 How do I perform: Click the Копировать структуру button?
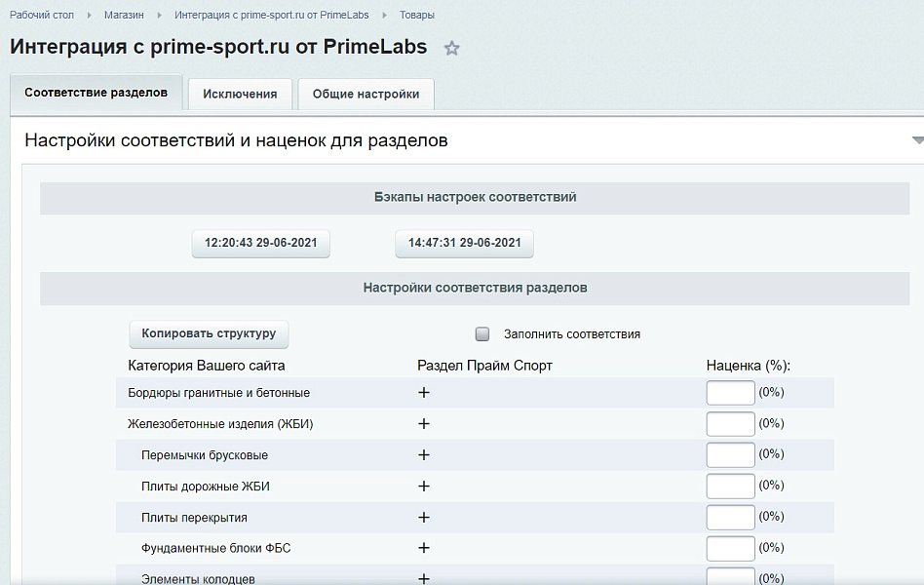[208, 334]
